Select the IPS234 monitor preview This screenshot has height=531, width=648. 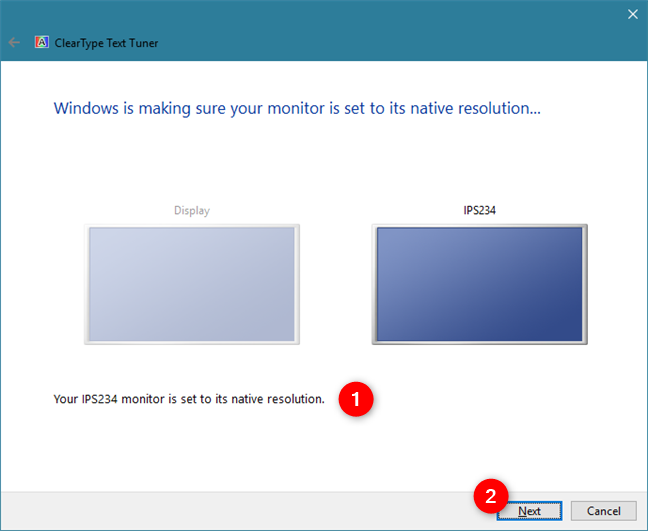point(479,284)
